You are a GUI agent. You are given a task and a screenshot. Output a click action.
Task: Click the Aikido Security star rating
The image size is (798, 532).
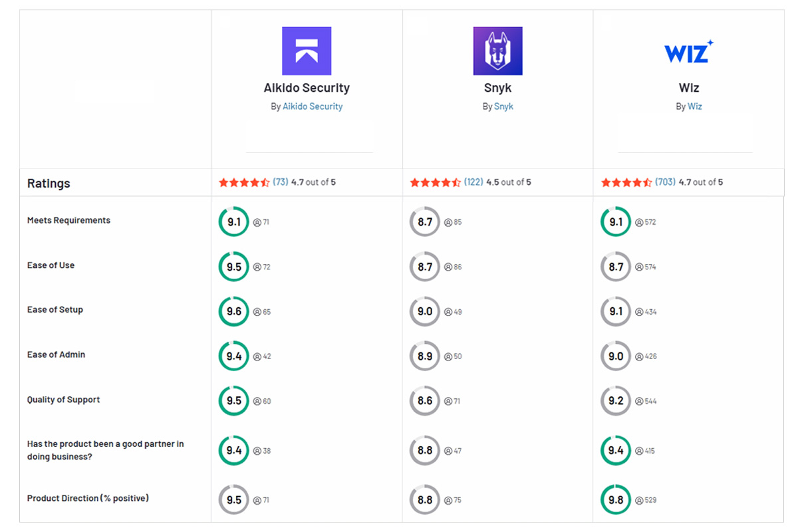(x=244, y=182)
